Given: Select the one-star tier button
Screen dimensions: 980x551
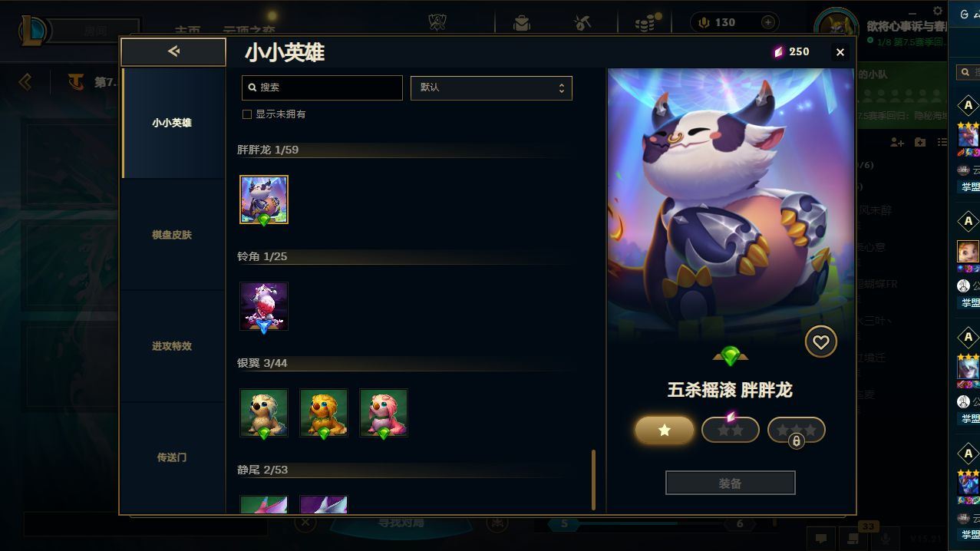Looking at the screenshot, I should coord(665,430).
